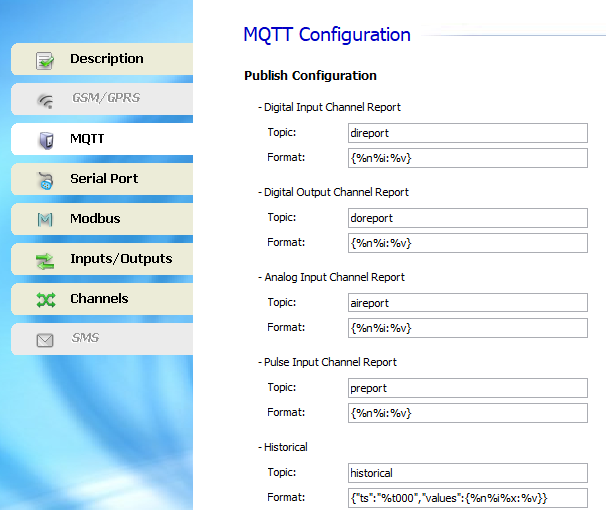Edit the aireport topic field
Screen dimensions: 606x510
(x=468, y=303)
